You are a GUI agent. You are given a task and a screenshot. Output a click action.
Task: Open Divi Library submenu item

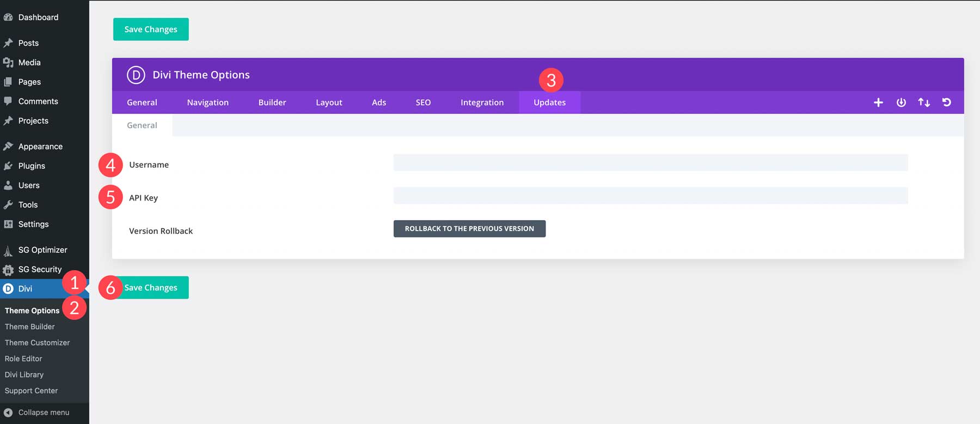pyautogui.click(x=24, y=375)
